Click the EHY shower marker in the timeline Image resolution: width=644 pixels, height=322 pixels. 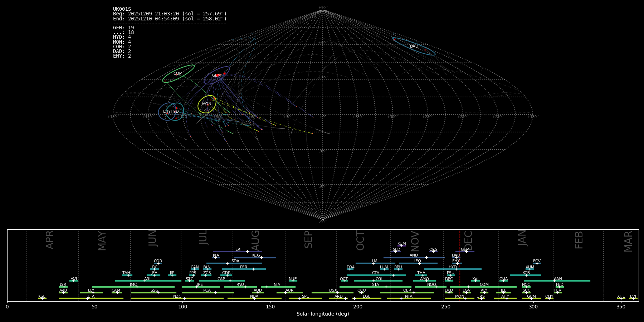pyautogui.click(x=457, y=263)
